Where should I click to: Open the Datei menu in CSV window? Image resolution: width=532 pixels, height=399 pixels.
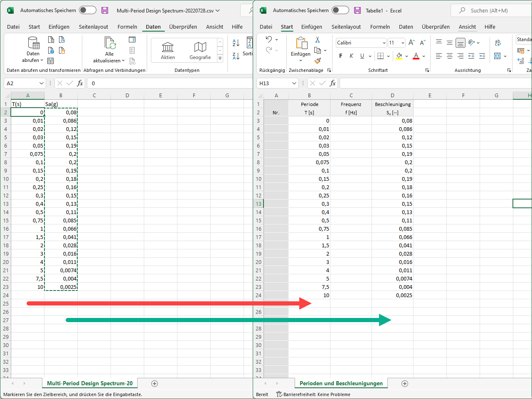tap(13, 27)
